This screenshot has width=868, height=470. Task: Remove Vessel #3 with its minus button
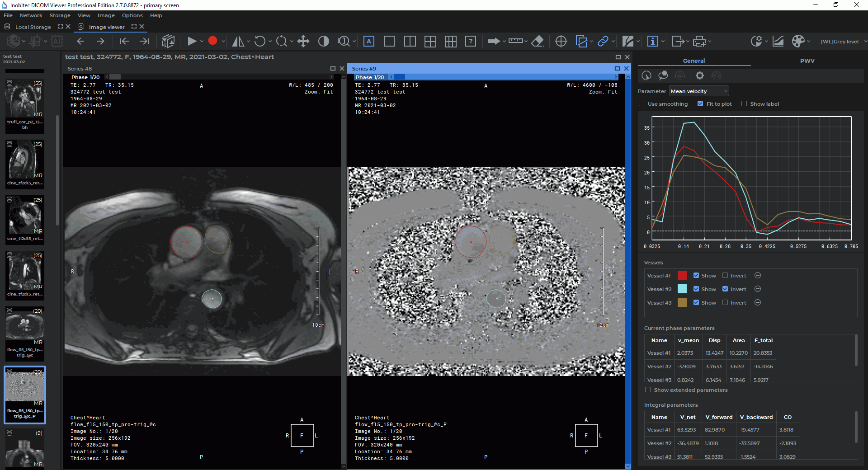(x=758, y=303)
